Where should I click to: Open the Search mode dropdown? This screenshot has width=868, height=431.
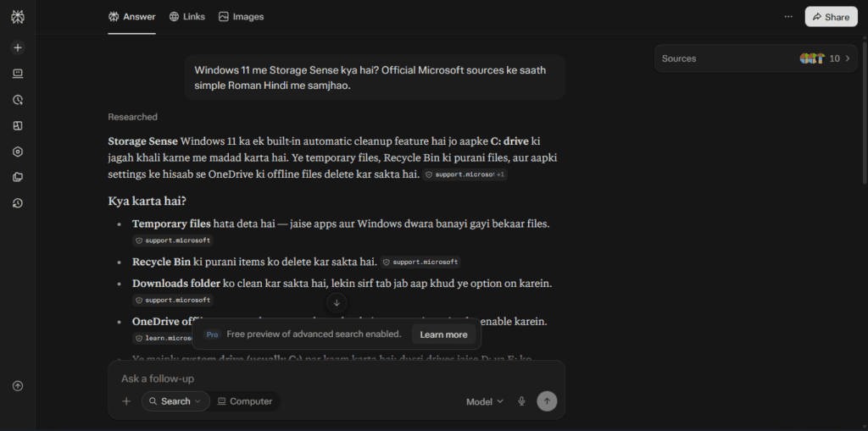175,401
